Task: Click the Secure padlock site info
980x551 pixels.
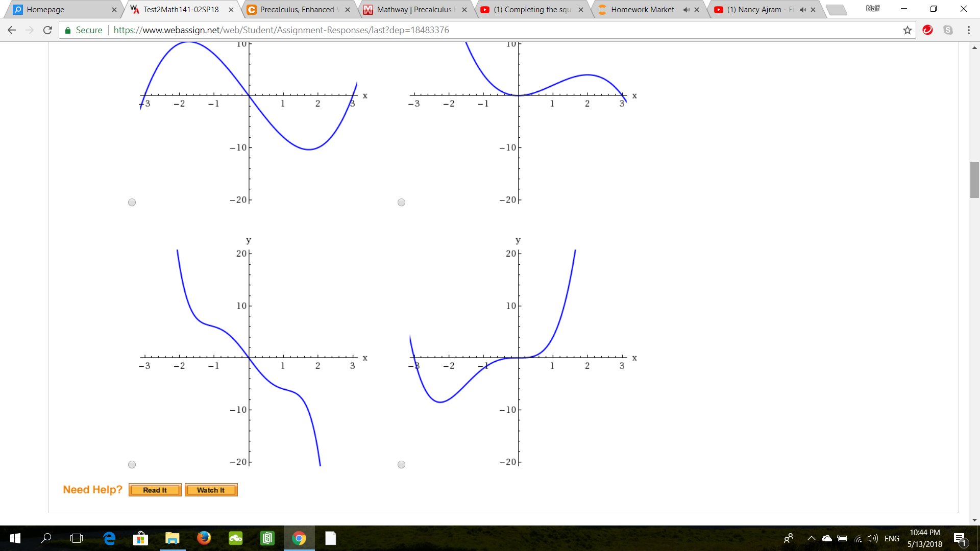Action: pyautogui.click(x=83, y=30)
